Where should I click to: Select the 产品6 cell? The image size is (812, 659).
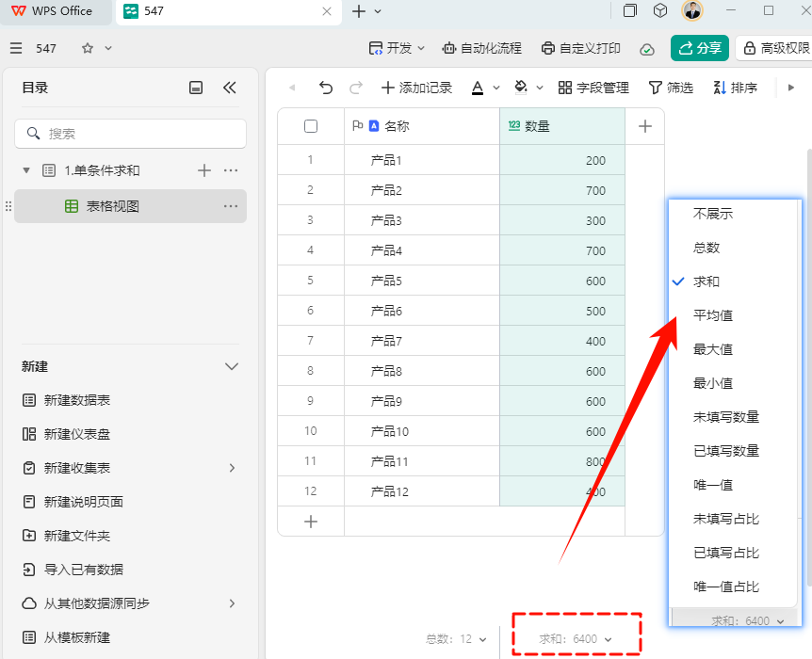(x=422, y=311)
